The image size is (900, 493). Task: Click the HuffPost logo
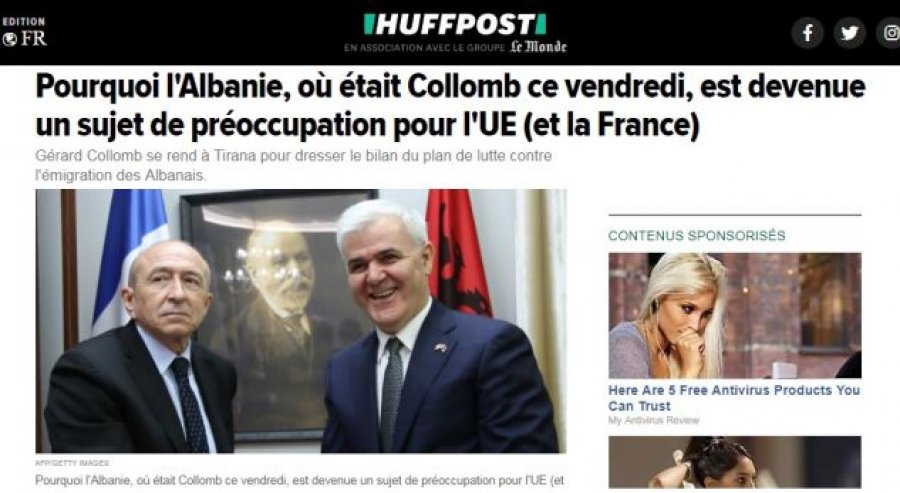point(455,24)
